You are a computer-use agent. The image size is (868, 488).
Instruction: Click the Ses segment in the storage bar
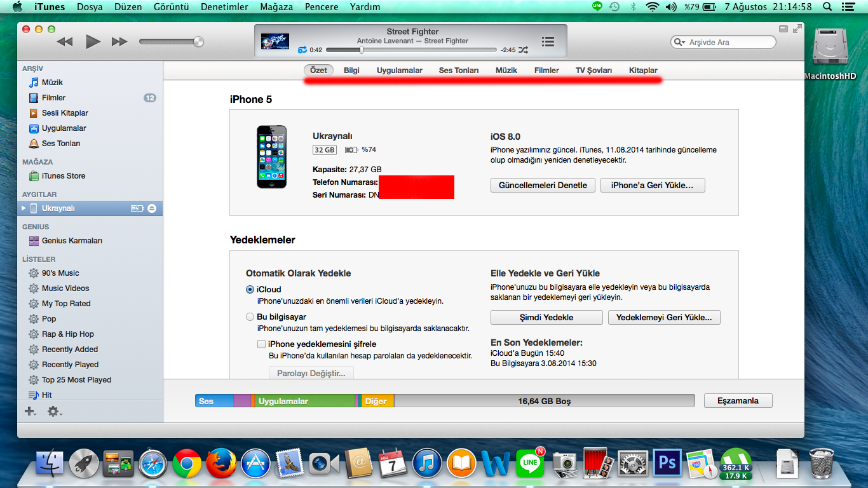214,401
